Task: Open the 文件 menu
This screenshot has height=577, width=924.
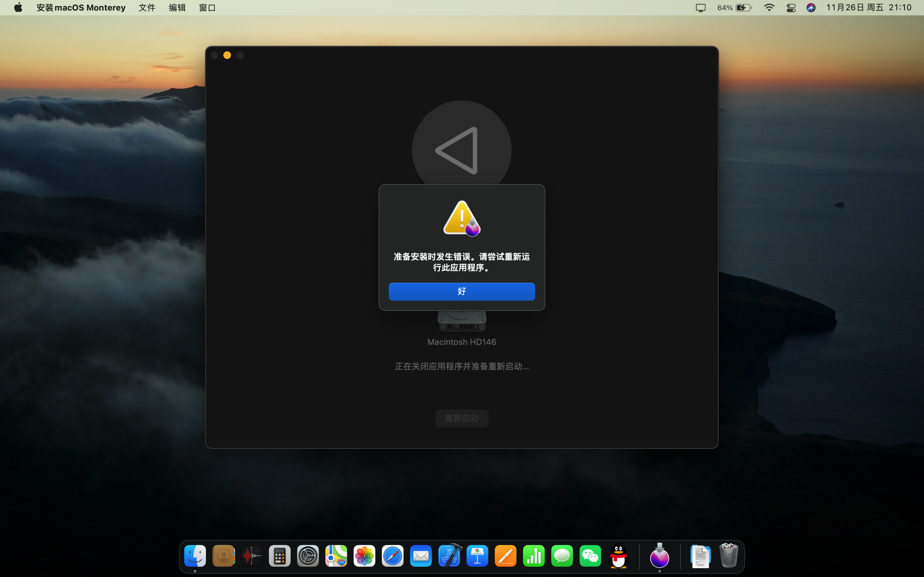Action: tap(147, 8)
